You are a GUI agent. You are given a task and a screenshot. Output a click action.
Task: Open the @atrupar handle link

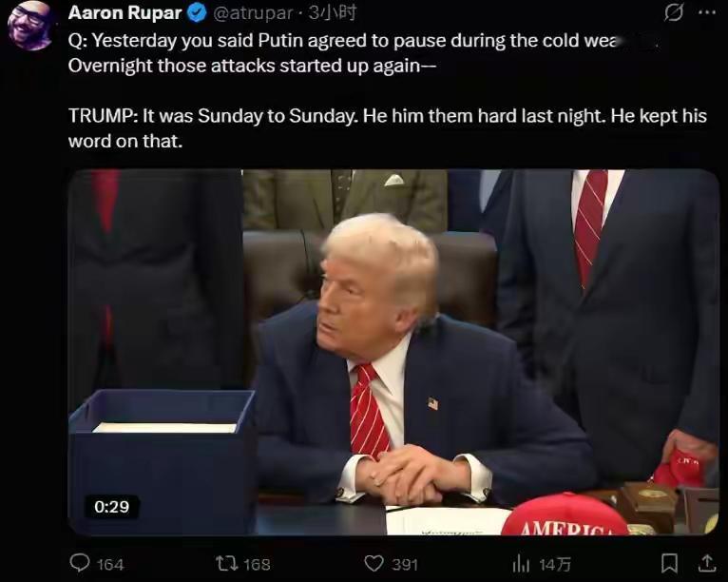tap(253, 13)
